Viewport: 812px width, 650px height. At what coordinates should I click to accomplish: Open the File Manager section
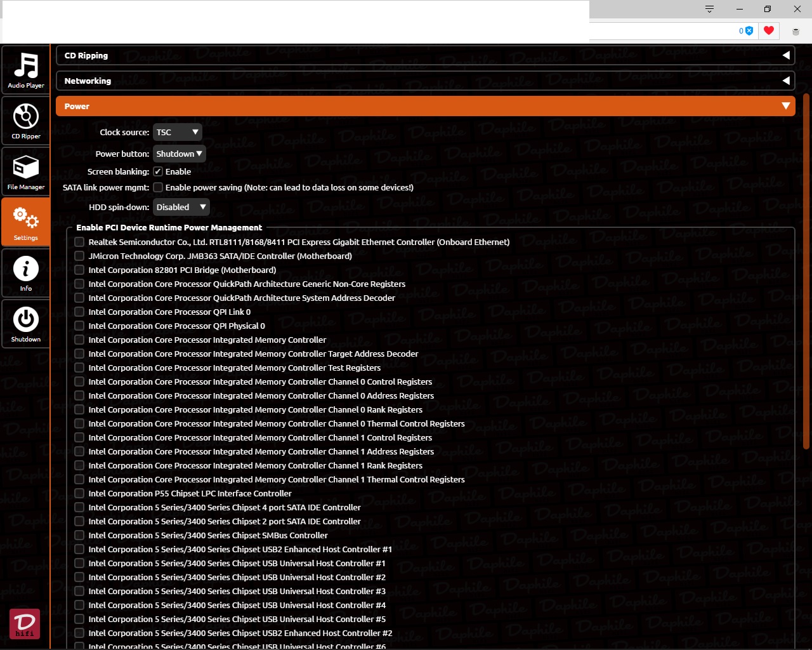pos(25,171)
